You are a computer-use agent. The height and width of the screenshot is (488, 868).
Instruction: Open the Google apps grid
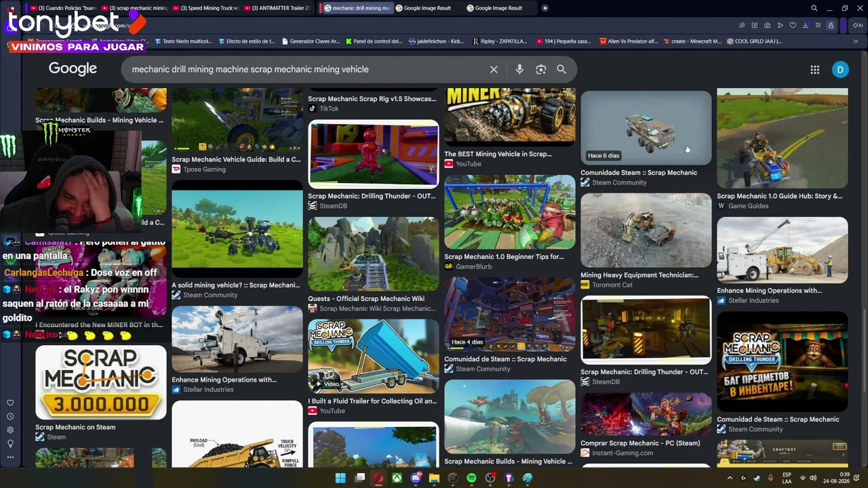pos(815,69)
